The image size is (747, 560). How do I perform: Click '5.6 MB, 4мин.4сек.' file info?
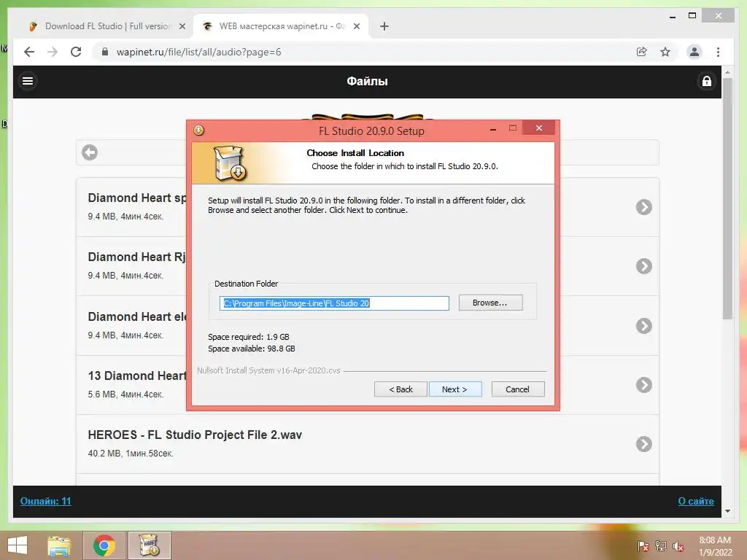tap(125, 394)
